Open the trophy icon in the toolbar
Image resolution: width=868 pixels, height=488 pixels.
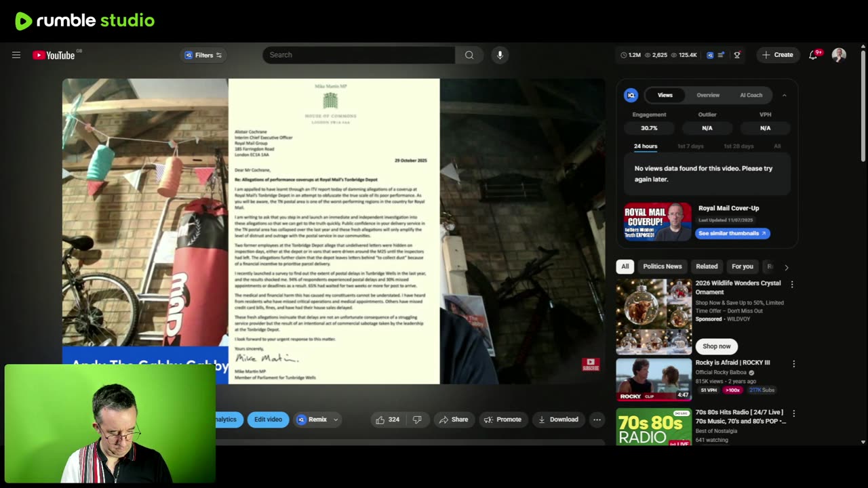(x=737, y=55)
